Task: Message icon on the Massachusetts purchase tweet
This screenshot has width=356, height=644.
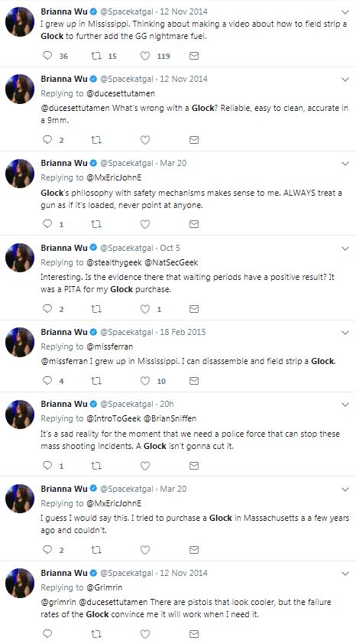Action: pos(194,549)
